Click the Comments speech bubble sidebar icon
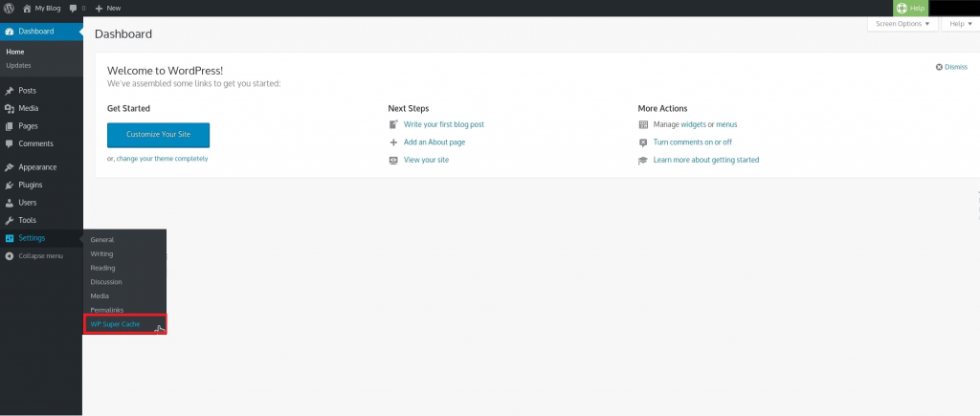The width and height of the screenshot is (980, 416). [x=9, y=143]
